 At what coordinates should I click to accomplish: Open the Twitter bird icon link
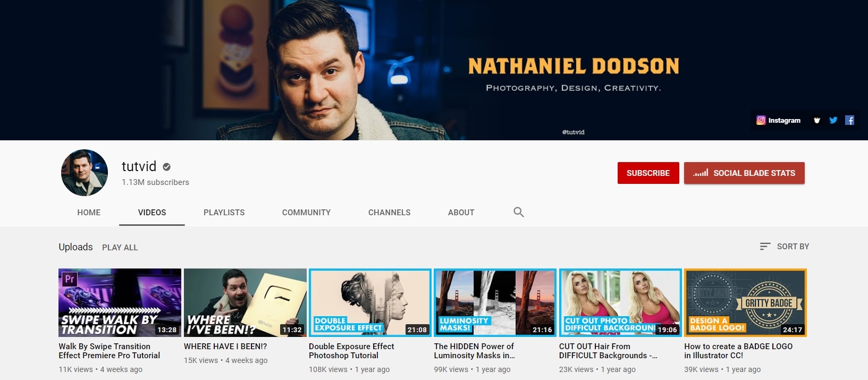(x=833, y=120)
